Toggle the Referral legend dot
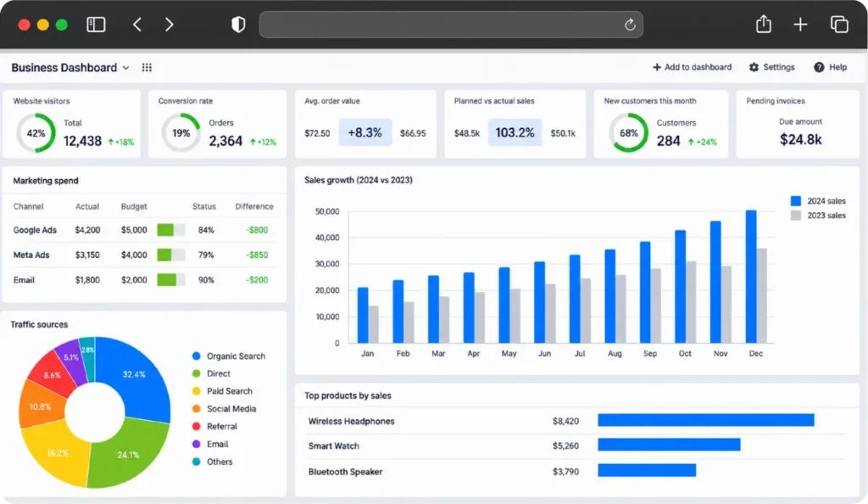The width and height of the screenshot is (868, 504). click(x=196, y=427)
